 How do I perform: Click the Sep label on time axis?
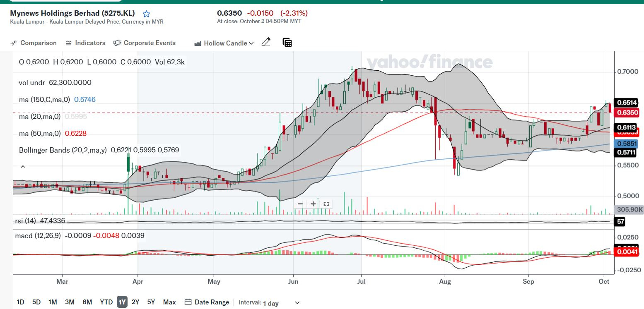pos(528,282)
